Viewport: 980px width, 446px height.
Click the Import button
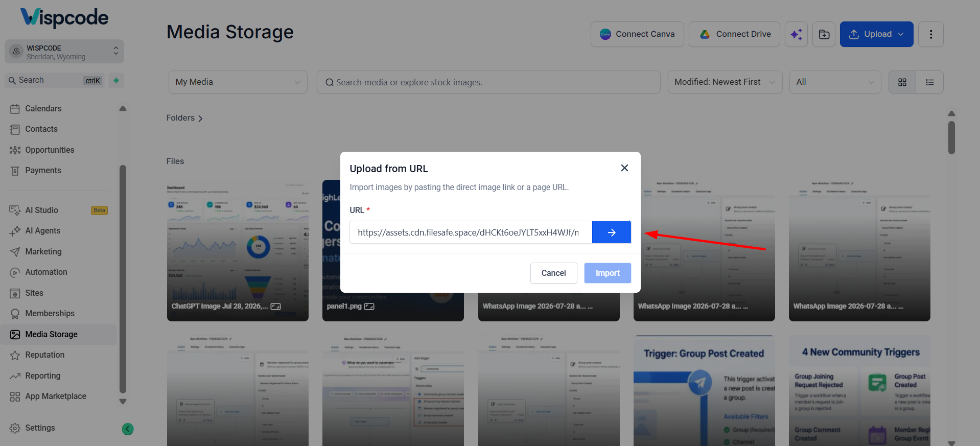608,273
